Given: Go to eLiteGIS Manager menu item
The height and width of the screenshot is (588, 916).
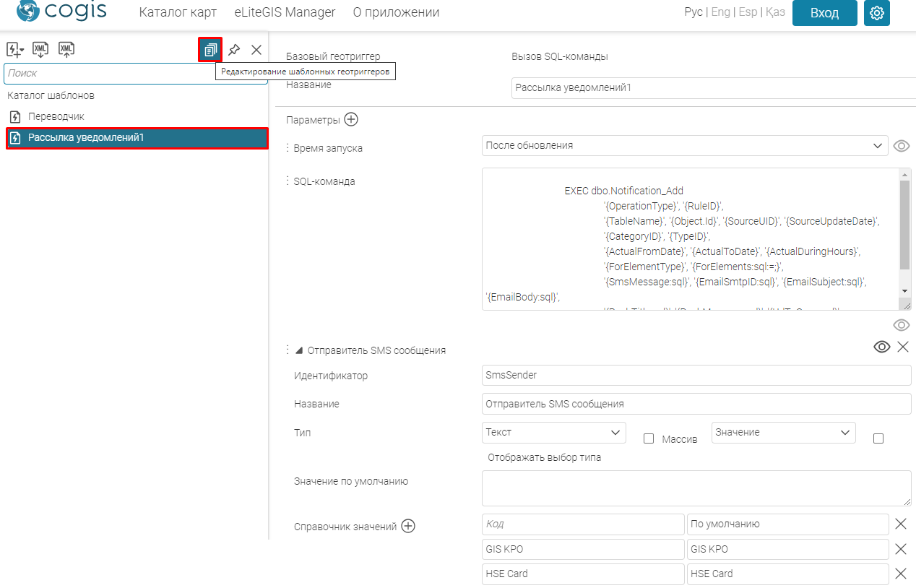Looking at the screenshot, I should tap(285, 12).
